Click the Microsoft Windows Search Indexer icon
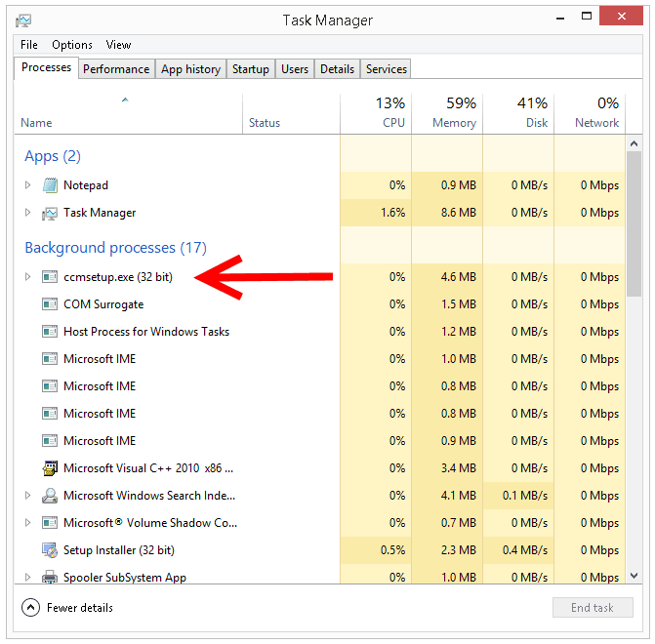The image size is (655, 644). pos(50,496)
